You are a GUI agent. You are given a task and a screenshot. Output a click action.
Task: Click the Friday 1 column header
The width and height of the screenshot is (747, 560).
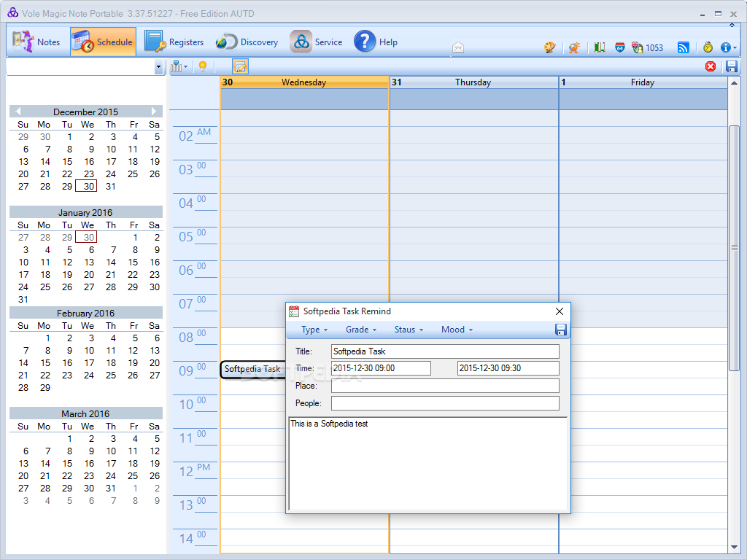(643, 82)
